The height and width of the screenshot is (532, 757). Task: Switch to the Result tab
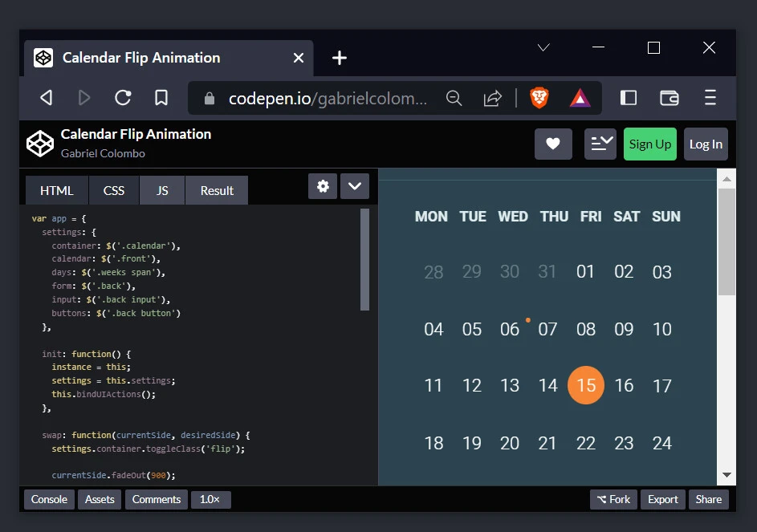[x=217, y=190]
